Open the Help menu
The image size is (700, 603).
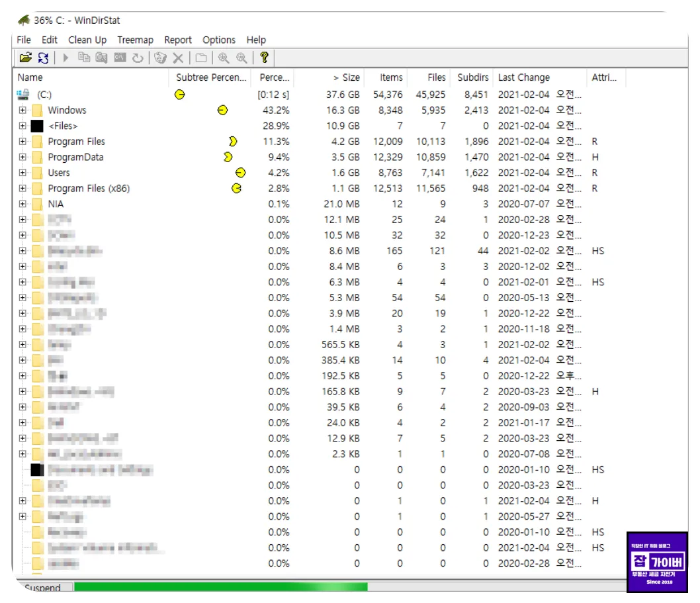[256, 40]
